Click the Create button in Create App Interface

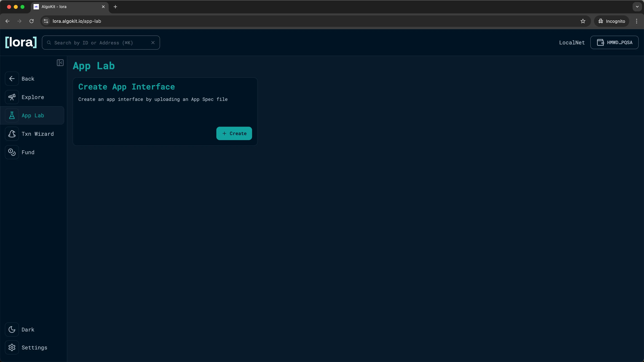click(234, 133)
